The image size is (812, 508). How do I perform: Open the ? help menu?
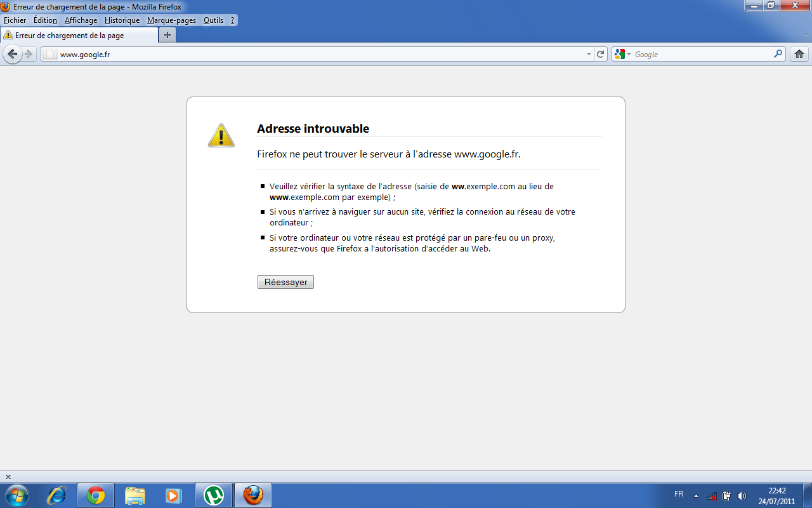click(233, 20)
